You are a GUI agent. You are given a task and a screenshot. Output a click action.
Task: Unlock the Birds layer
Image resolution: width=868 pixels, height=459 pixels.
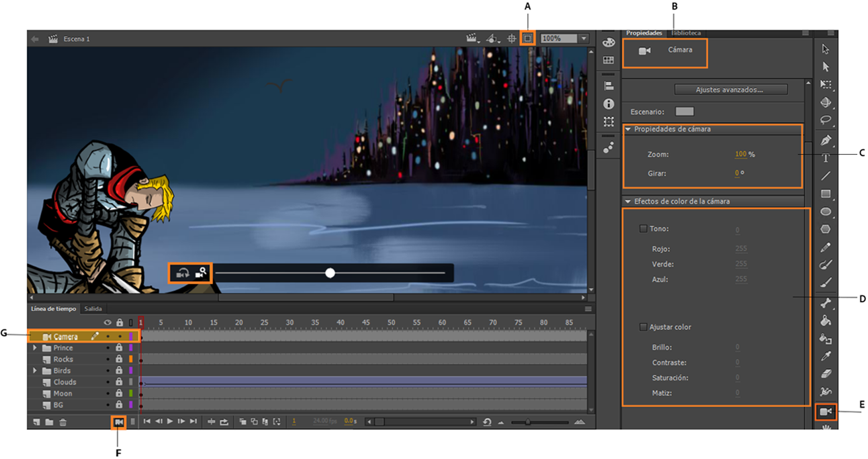click(119, 370)
